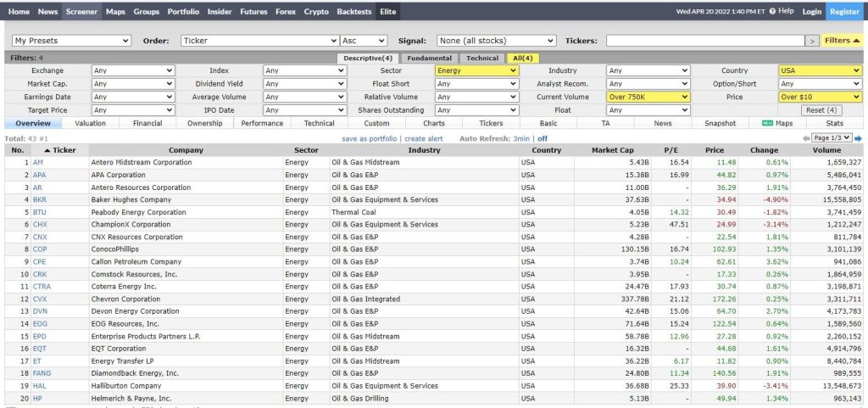The image size is (868, 408).
Task: Sort table by Market Cap column header
Action: tap(613, 150)
